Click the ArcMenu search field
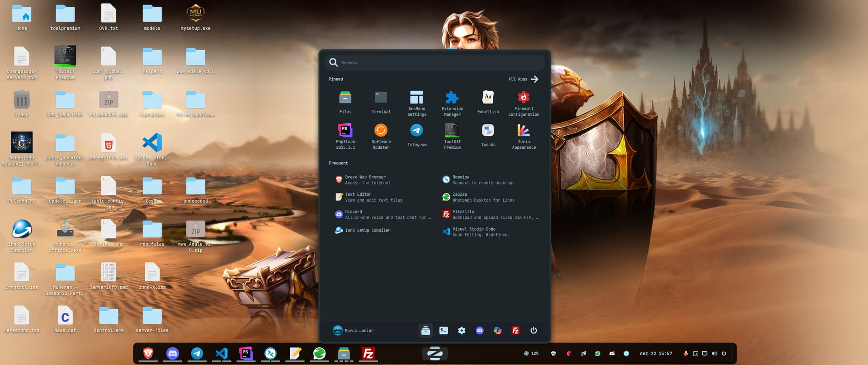 click(x=434, y=63)
